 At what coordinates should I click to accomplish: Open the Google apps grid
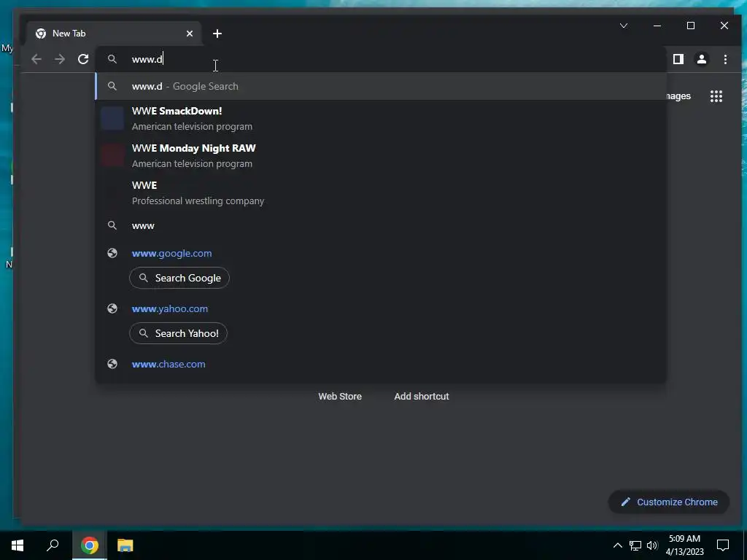[716, 96]
